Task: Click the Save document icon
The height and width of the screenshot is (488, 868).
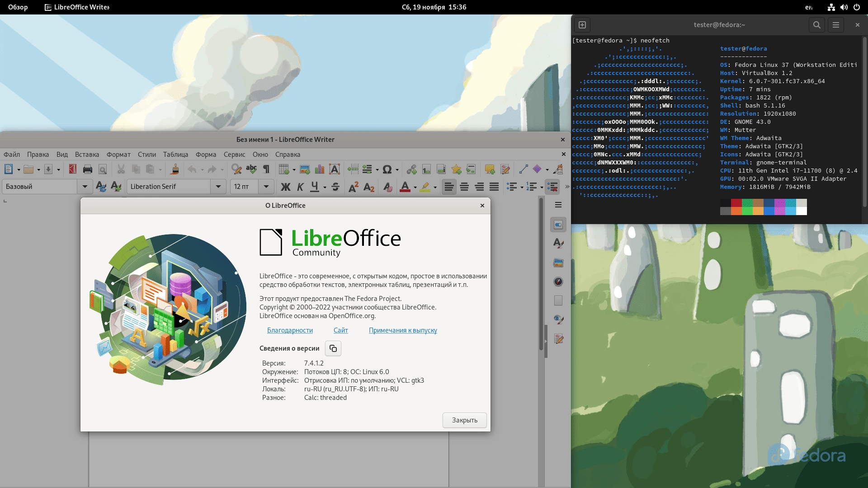Action: [48, 169]
